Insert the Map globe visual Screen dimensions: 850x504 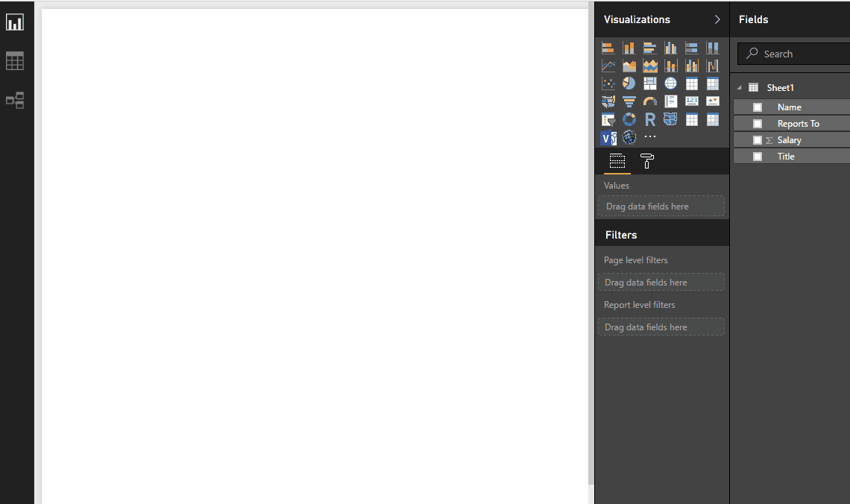[670, 84]
